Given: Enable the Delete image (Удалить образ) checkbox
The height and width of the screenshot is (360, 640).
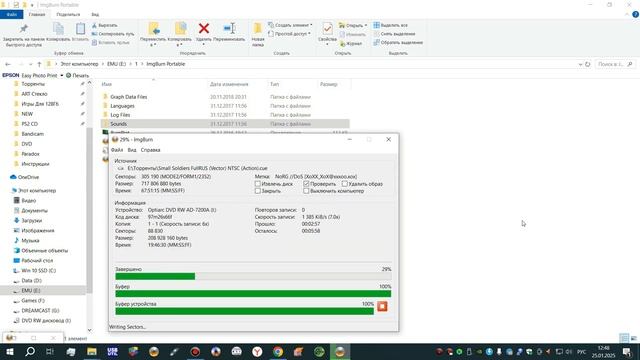Looking at the screenshot, I should coord(345,184).
